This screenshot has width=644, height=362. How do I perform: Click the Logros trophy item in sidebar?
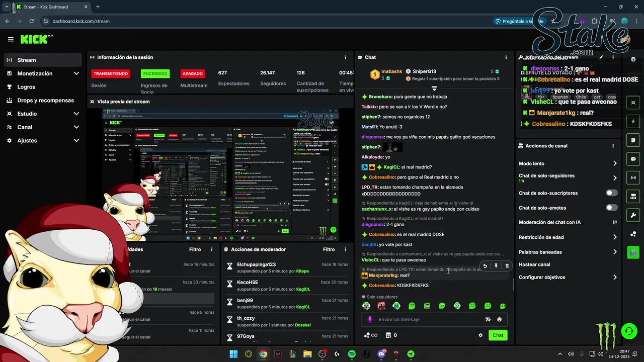tap(43, 87)
